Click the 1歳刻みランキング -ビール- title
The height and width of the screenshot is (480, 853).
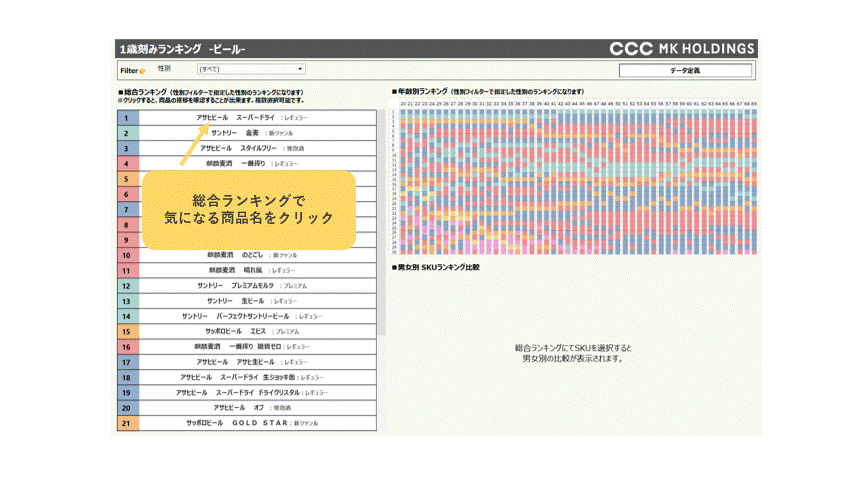(182, 49)
